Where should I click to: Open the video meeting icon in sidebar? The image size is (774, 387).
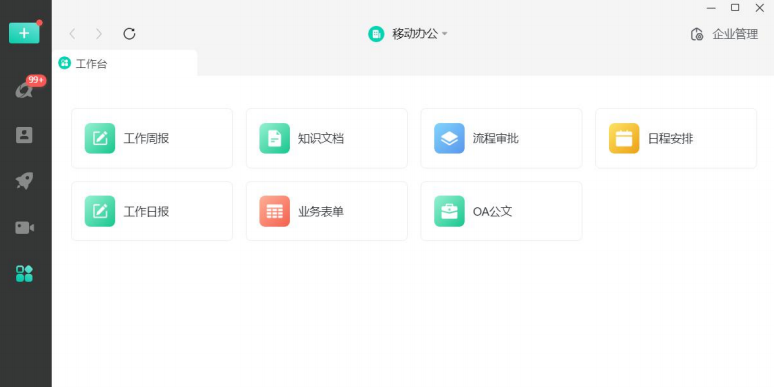tap(24, 228)
